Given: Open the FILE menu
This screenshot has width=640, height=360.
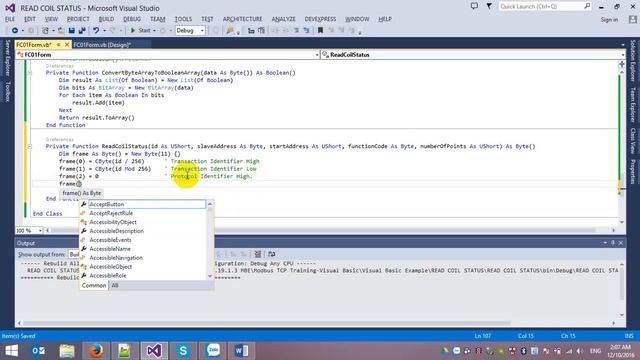Looking at the screenshot, I should [x=10, y=19].
